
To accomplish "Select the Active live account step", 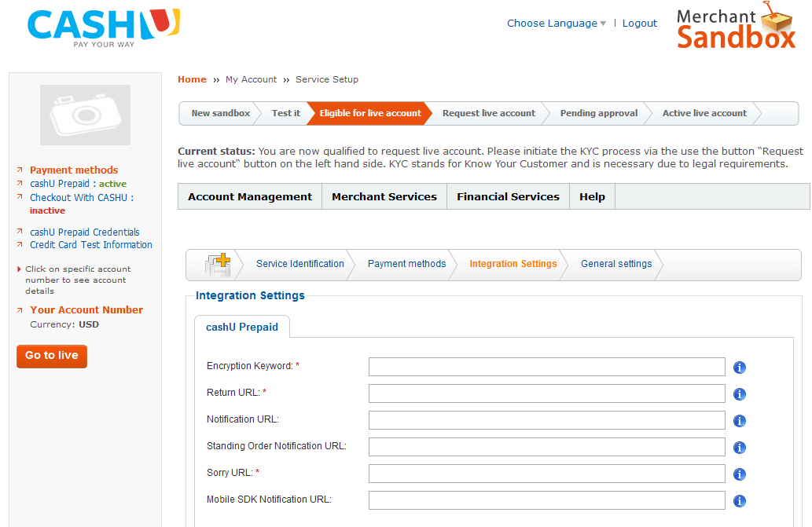I will (x=705, y=113).
